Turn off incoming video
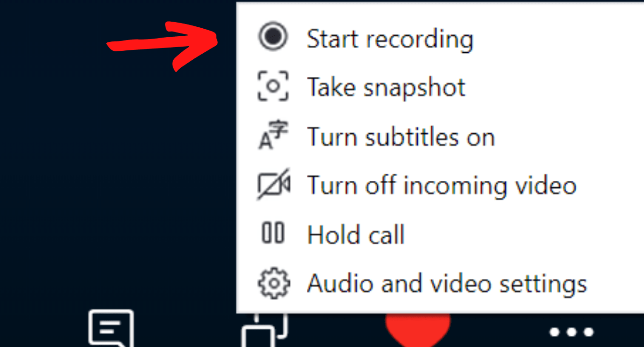This screenshot has width=644, height=347. pos(441,185)
